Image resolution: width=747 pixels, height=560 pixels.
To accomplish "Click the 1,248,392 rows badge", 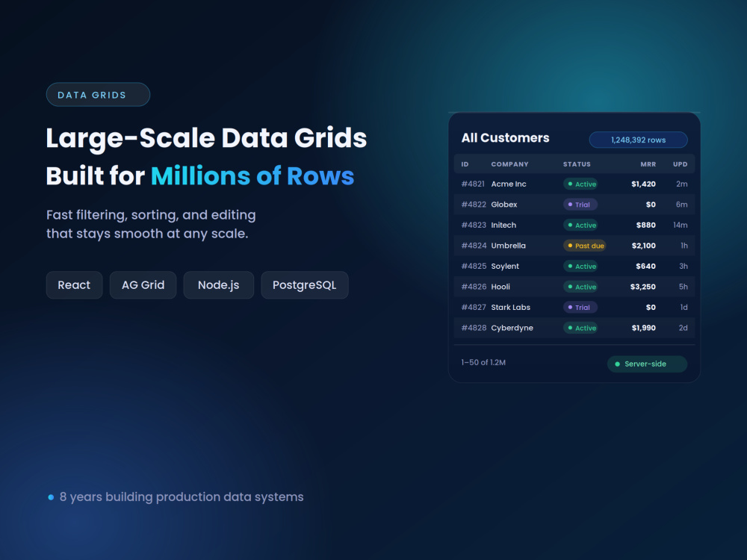I will [x=639, y=140].
